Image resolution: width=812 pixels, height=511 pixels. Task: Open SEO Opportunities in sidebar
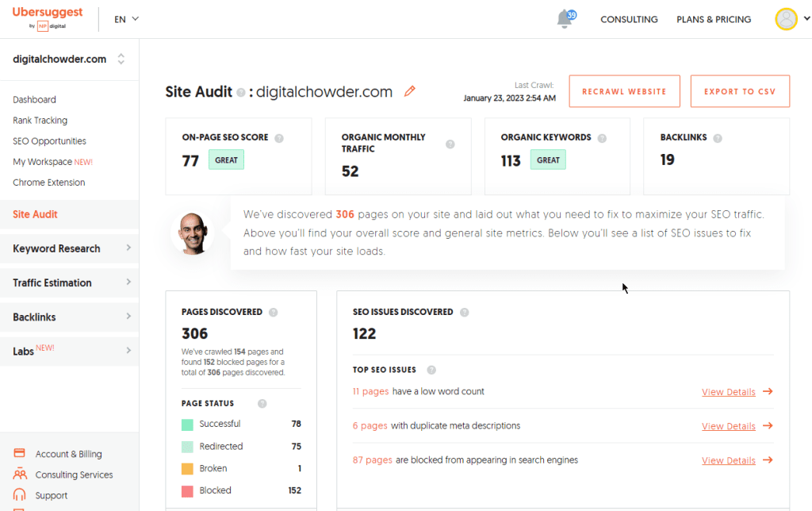(49, 141)
